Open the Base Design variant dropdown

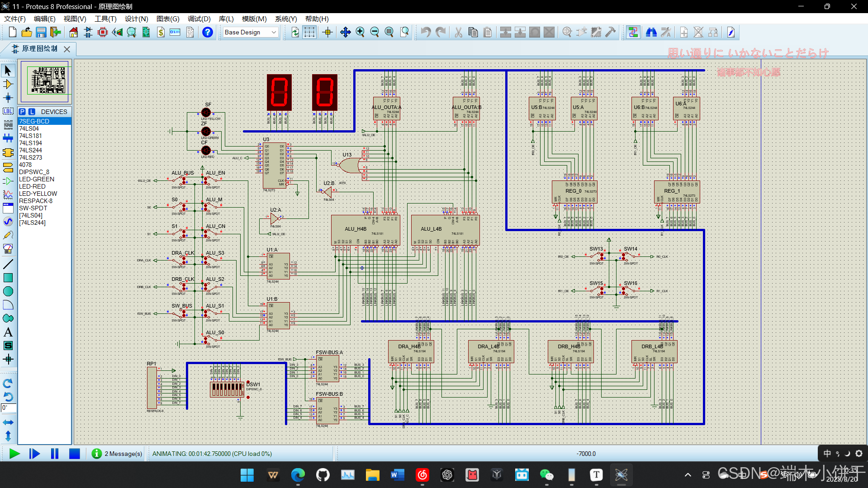point(250,32)
